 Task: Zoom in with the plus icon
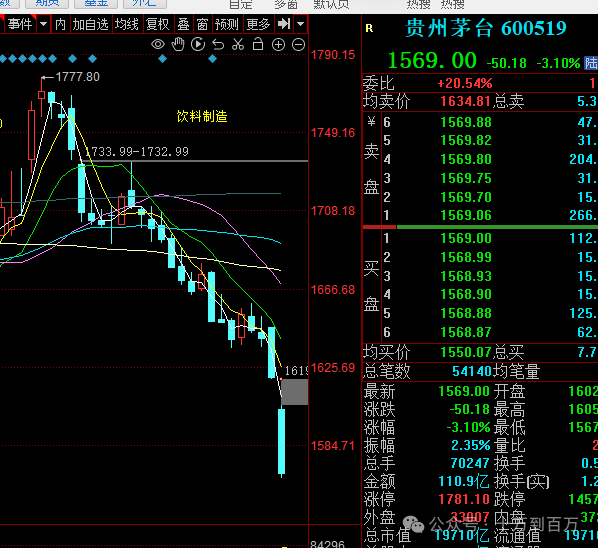[x=278, y=45]
